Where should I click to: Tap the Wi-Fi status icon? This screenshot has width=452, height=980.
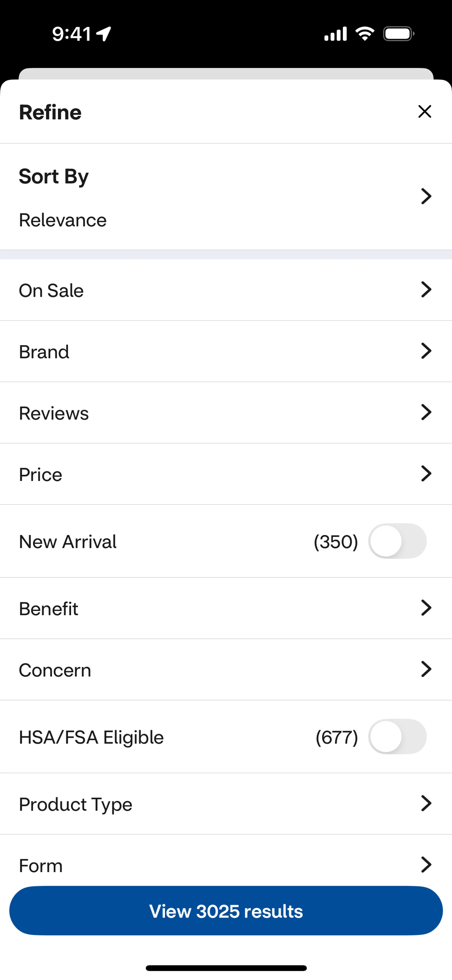pos(364,34)
